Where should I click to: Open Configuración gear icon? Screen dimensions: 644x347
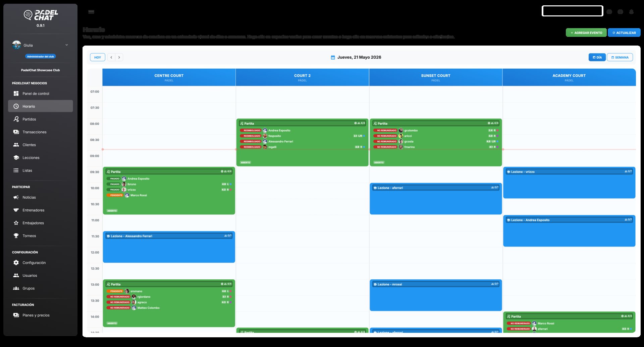16,263
